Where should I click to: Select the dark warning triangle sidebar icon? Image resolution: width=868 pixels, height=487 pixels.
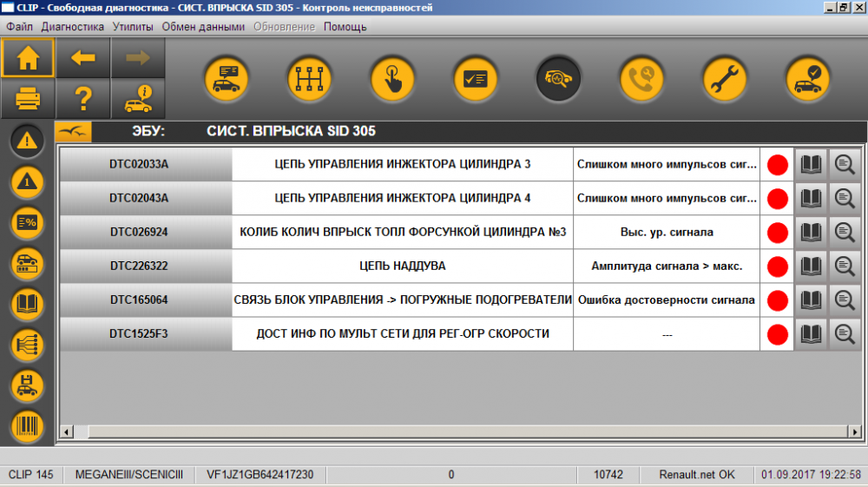click(x=27, y=141)
